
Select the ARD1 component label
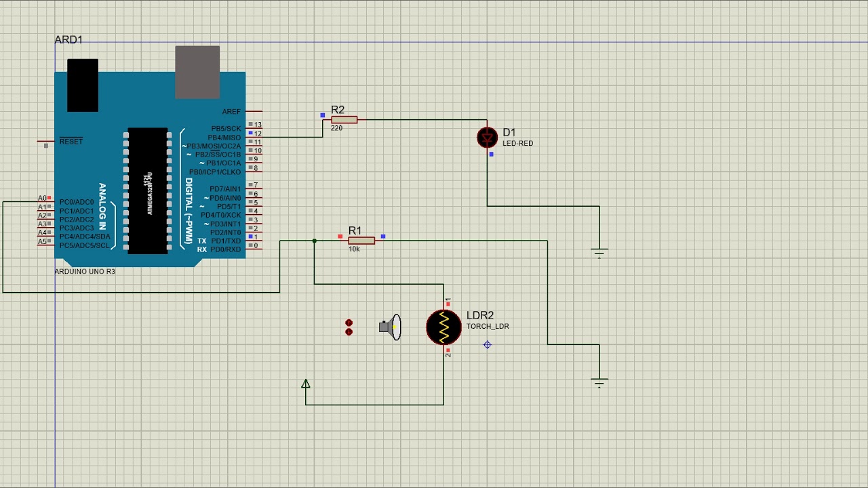point(68,40)
